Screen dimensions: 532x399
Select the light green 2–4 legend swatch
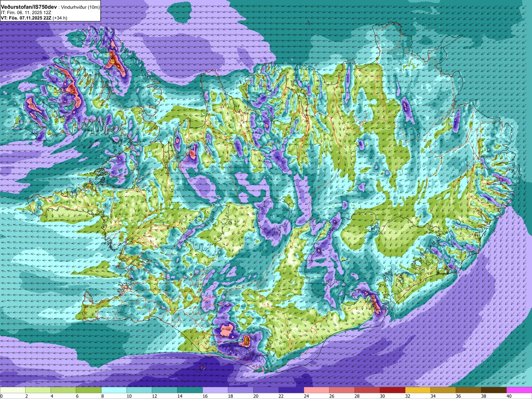point(38,391)
